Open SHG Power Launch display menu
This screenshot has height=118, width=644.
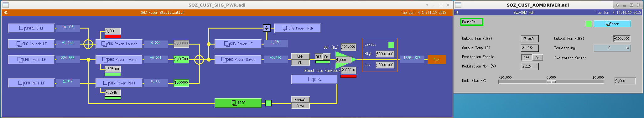click(x=119, y=44)
